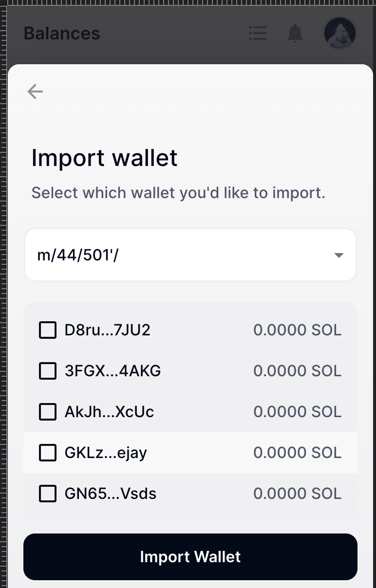Viewport: 376px width, 588px height.
Task: Click the bell icon in the header
Action: 294,33
